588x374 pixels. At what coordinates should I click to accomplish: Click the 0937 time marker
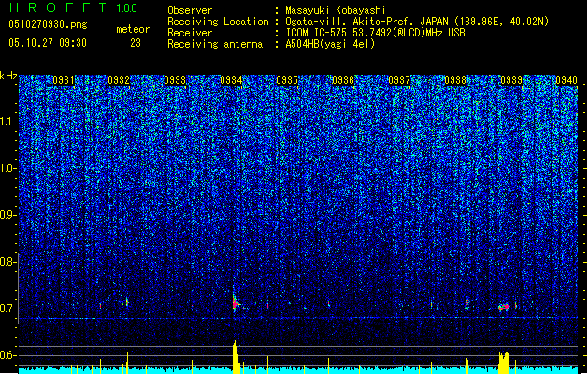(x=399, y=80)
